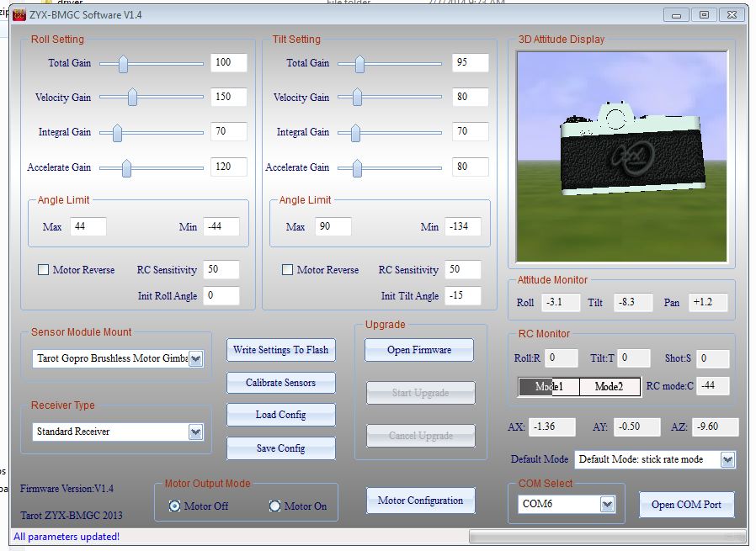Click the Tilt Accelerate Gain slider handle
This screenshot has height=551, width=756.
click(357, 168)
